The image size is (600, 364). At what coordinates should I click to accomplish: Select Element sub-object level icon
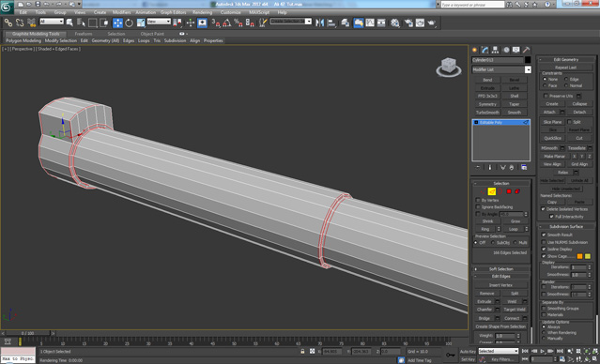point(517,191)
